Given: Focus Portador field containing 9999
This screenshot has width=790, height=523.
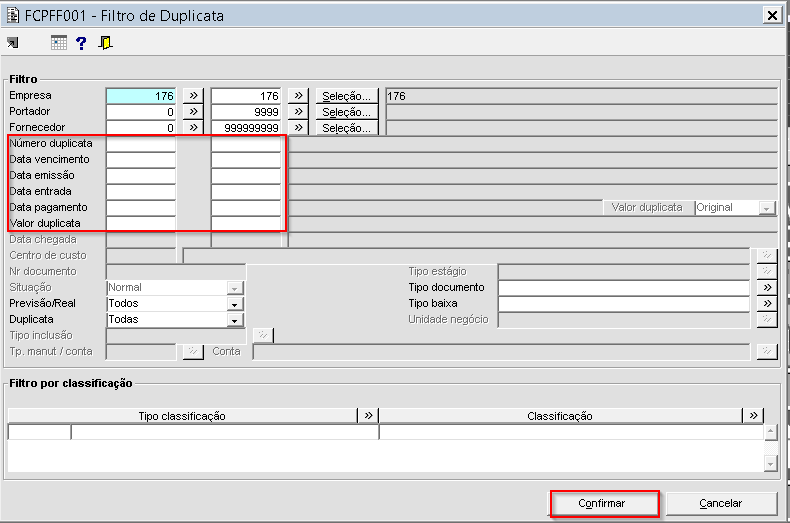Looking at the screenshot, I should pyautogui.click(x=246, y=112).
